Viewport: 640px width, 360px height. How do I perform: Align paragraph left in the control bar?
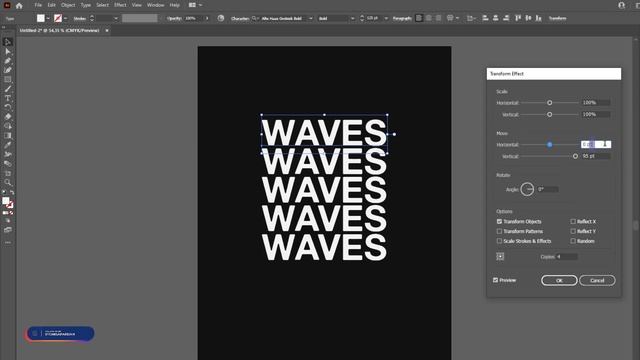419,18
